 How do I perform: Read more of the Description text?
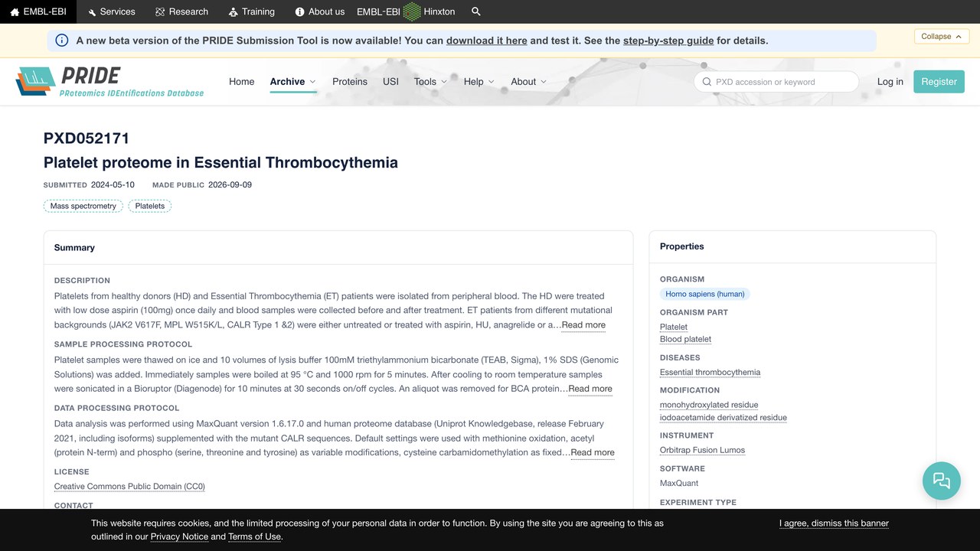click(x=583, y=325)
